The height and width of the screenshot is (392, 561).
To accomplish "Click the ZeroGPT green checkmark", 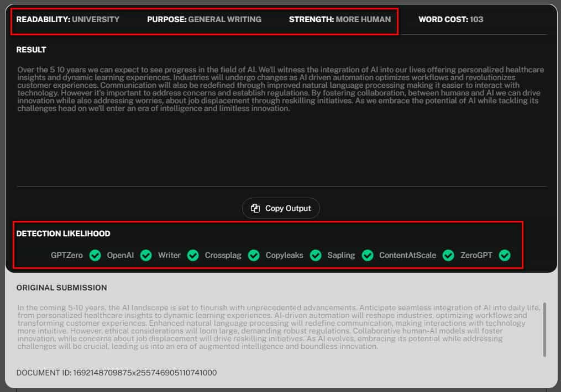I will (x=504, y=255).
